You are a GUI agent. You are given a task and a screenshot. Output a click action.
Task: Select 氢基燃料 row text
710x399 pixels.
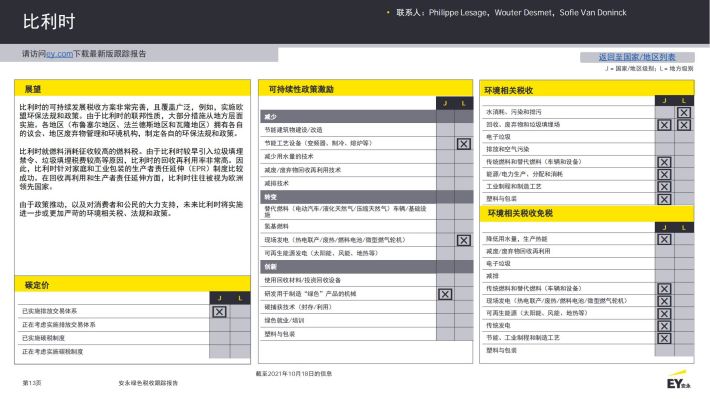[276, 226]
